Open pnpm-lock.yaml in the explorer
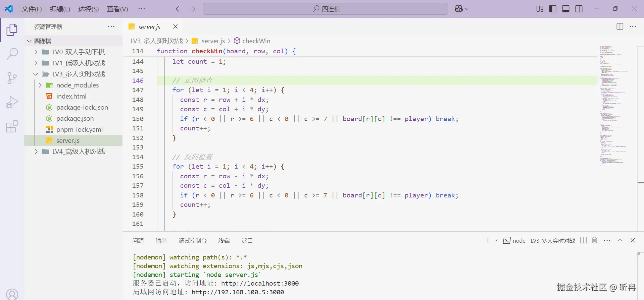This screenshot has width=644, height=300. tap(73, 129)
